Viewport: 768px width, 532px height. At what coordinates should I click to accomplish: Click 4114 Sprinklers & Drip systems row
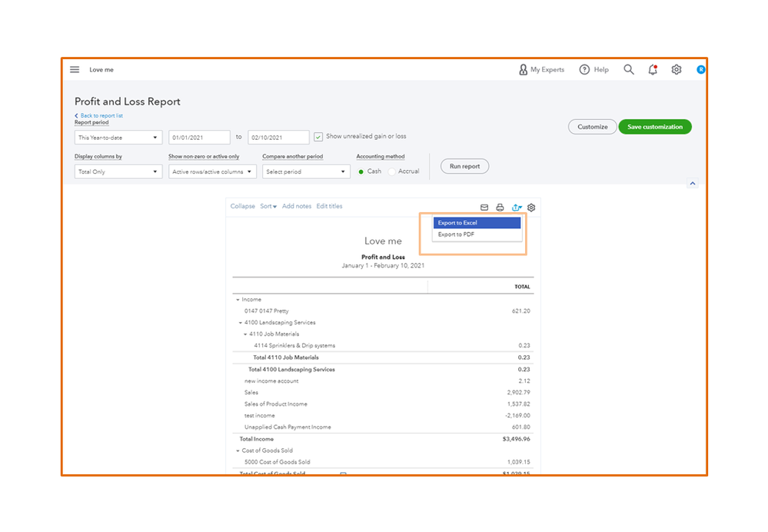pos(383,346)
